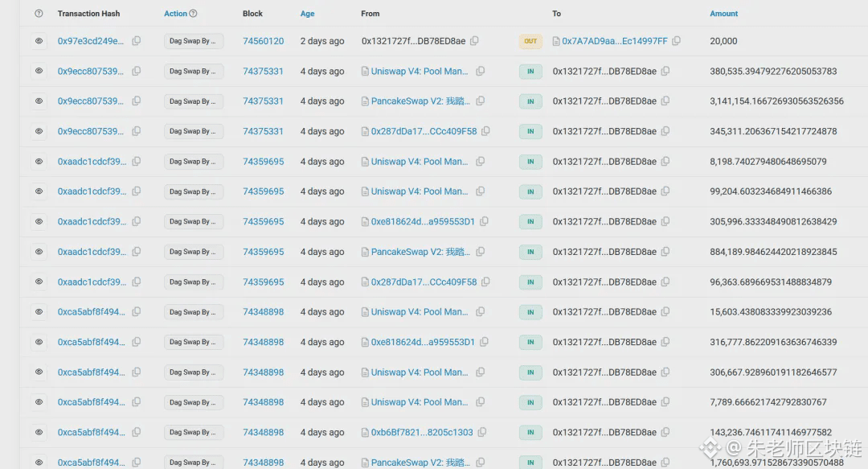The width and height of the screenshot is (868, 469).
Task: Copy 0x287dDa17 address in the 96,363.68 row
Action: pos(485,282)
